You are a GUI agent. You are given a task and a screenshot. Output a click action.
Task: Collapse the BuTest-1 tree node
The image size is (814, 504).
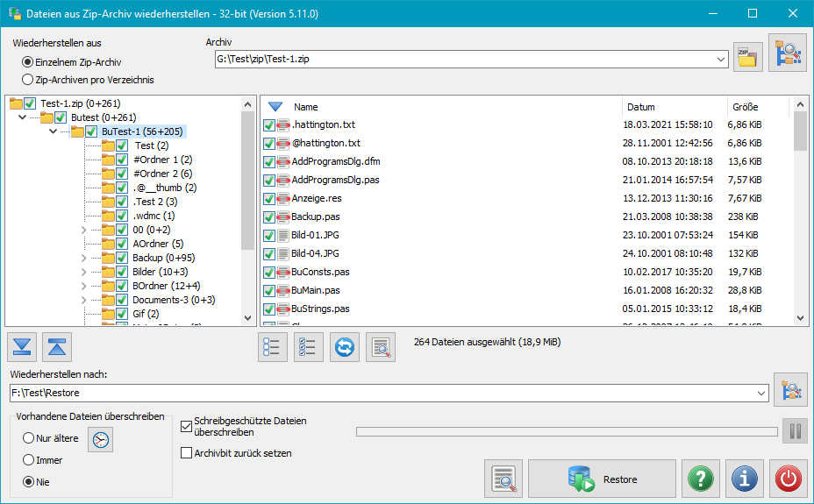click(54, 131)
